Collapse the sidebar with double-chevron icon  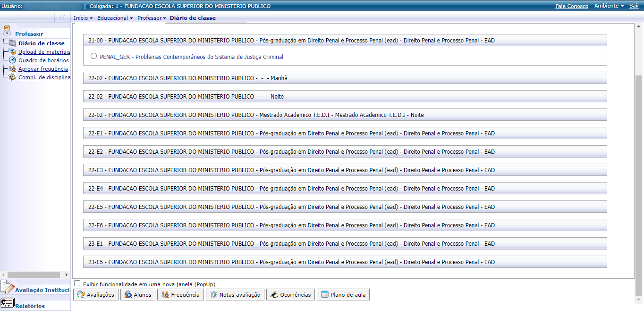pyautogui.click(x=62, y=18)
